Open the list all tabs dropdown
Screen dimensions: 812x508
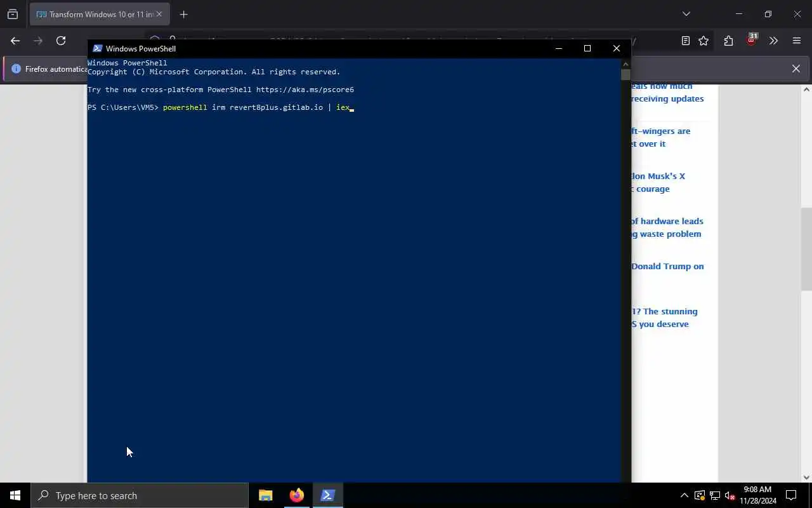(x=686, y=14)
